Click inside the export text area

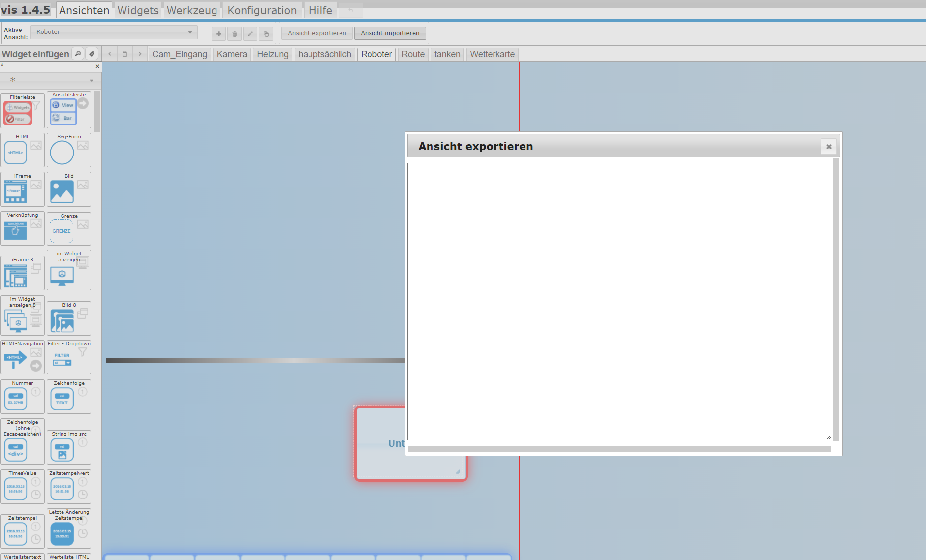click(619, 301)
